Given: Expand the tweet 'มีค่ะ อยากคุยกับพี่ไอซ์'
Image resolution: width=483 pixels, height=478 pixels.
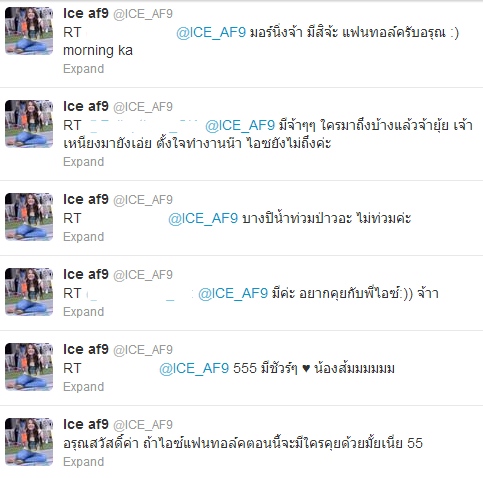Looking at the screenshot, I should coord(84,312).
